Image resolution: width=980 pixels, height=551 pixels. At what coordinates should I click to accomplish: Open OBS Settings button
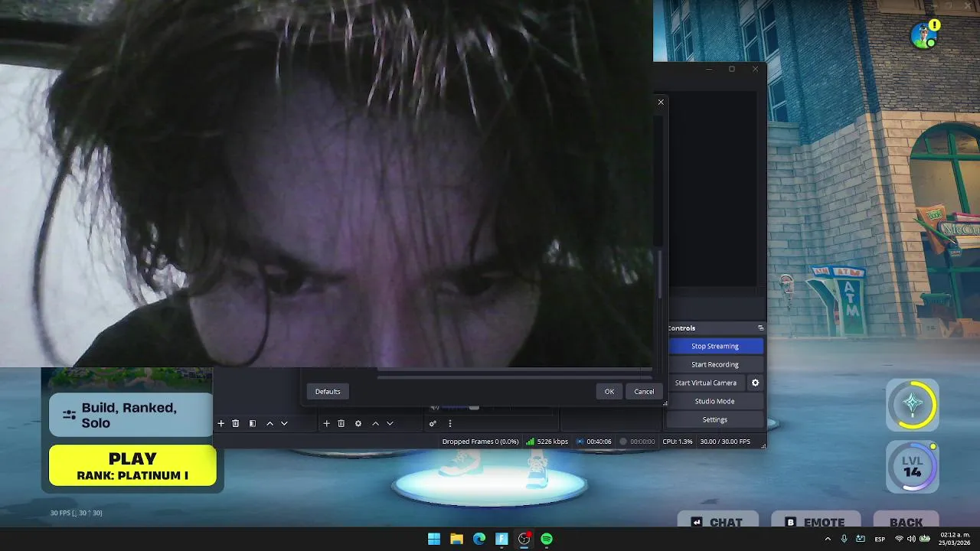pos(715,419)
